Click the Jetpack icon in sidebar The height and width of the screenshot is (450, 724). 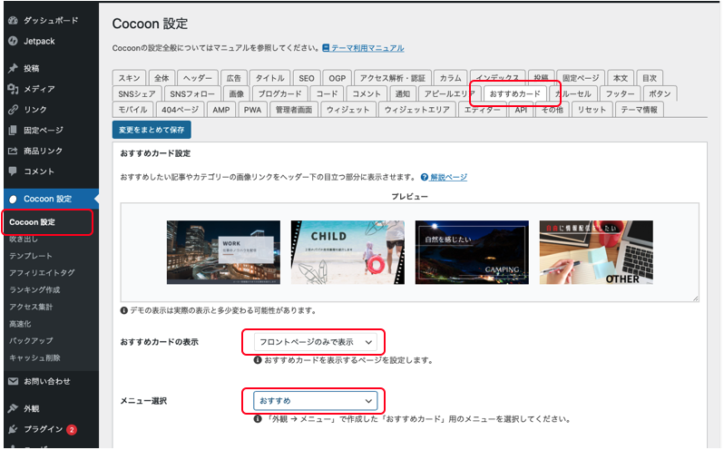pos(13,41)
